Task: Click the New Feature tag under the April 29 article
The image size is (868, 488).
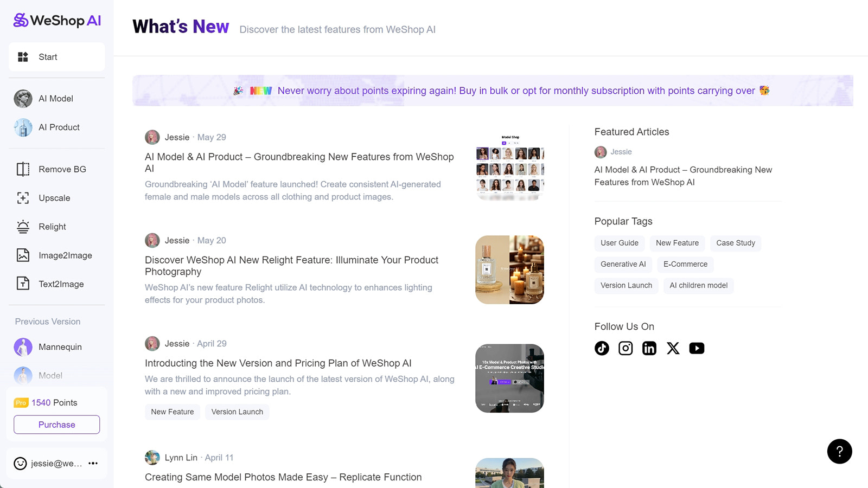Action: (173, 412)
